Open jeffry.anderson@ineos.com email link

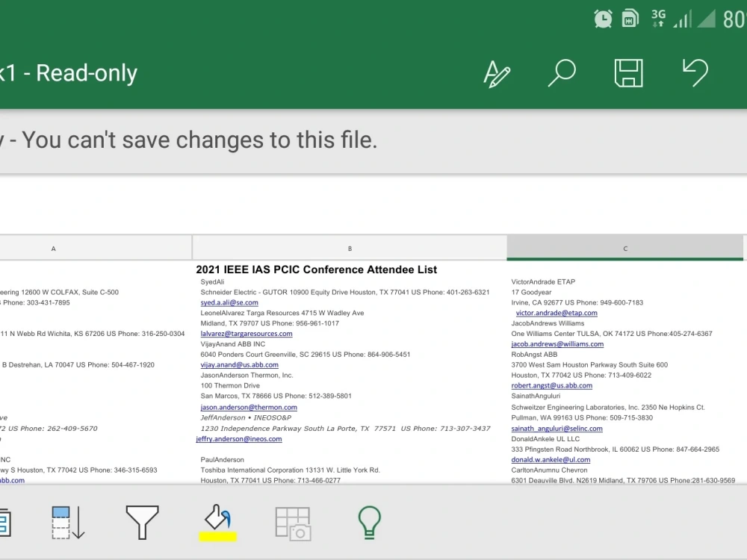(239, 438)
